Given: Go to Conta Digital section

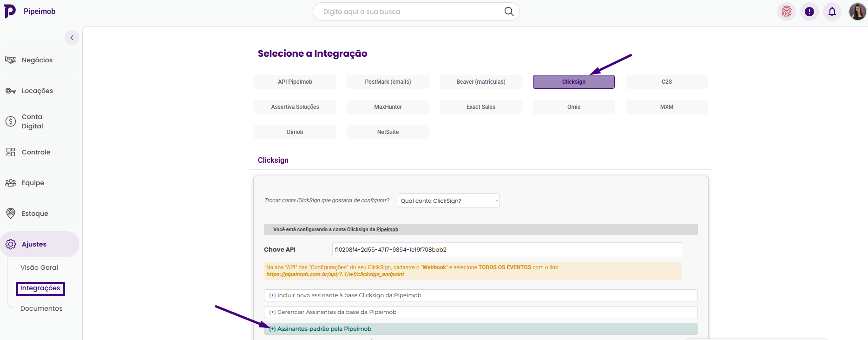Looking at the screenshot, I should [32, 121].
